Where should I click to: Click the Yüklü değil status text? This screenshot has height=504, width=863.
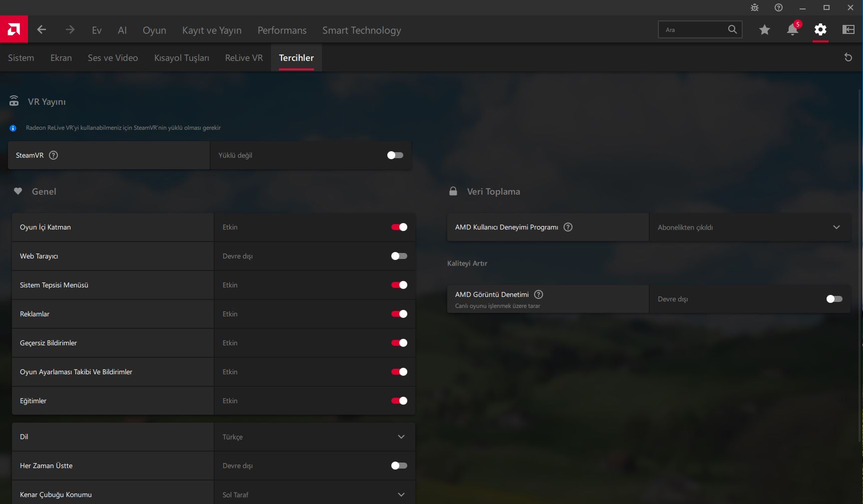tap(235, 155)
